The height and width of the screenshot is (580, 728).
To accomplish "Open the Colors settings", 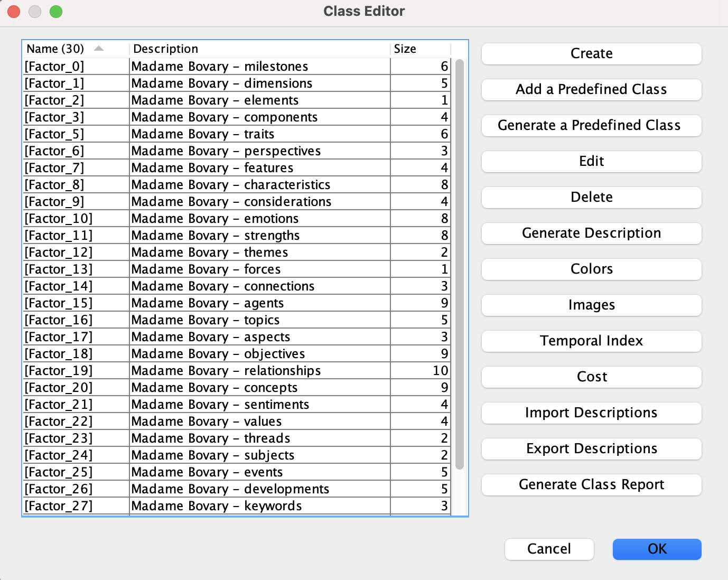I will pyautogui.click(x=592, y=269).
